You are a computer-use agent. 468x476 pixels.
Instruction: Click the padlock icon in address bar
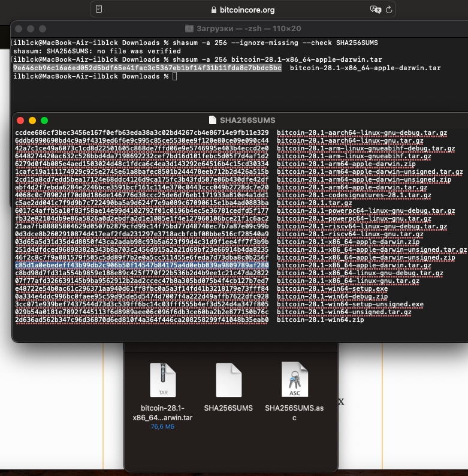214,10
